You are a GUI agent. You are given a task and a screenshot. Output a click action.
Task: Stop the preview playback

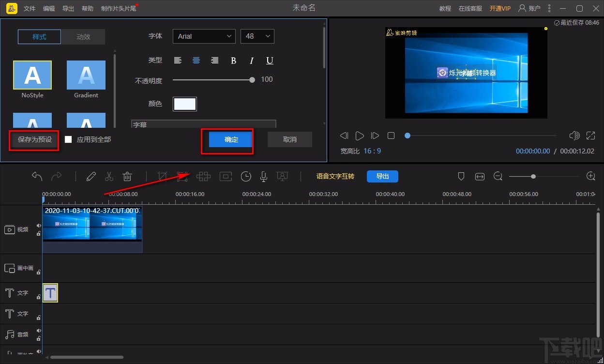(x=391, y=136)
